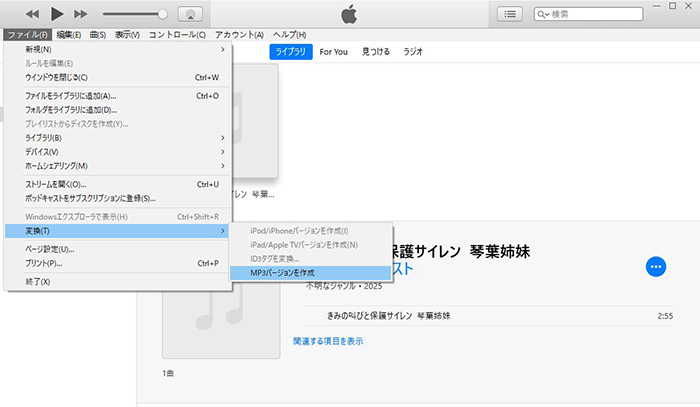The height and width of the screenshot is (407, 700).
Task: Switch to the 見つける tab
Action: pos(375,52)
